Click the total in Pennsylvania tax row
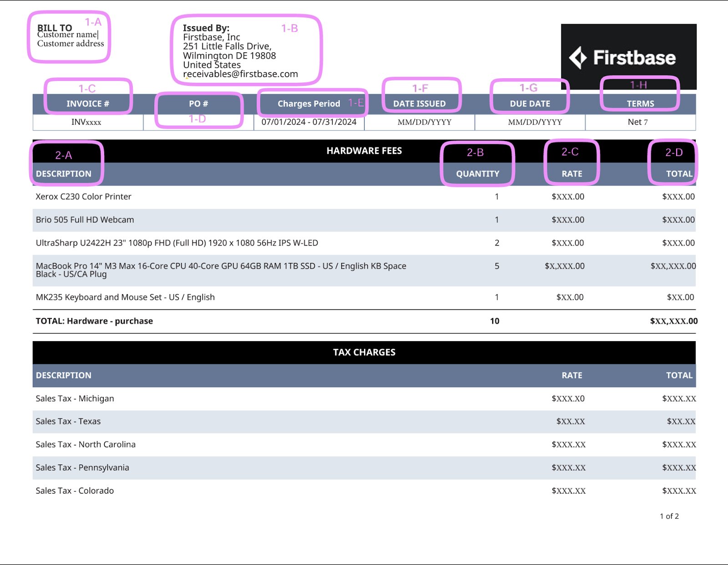 [x=679, y=468]
